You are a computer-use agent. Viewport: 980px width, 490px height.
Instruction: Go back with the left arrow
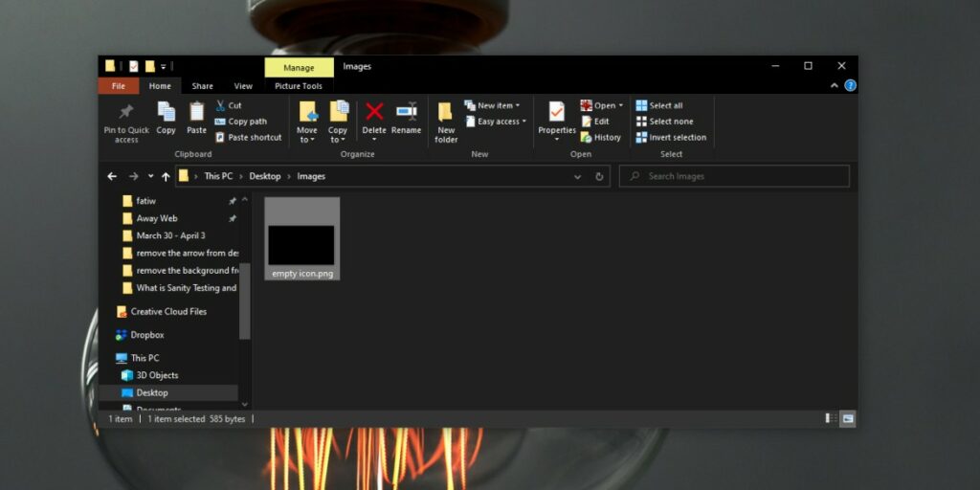(112, 176)
